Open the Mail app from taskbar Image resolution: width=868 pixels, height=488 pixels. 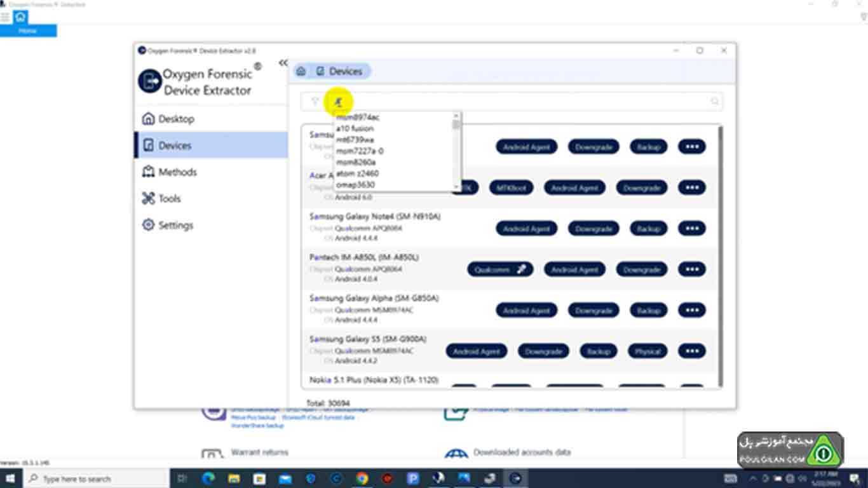pyautogui.click(x=285, y=478)
